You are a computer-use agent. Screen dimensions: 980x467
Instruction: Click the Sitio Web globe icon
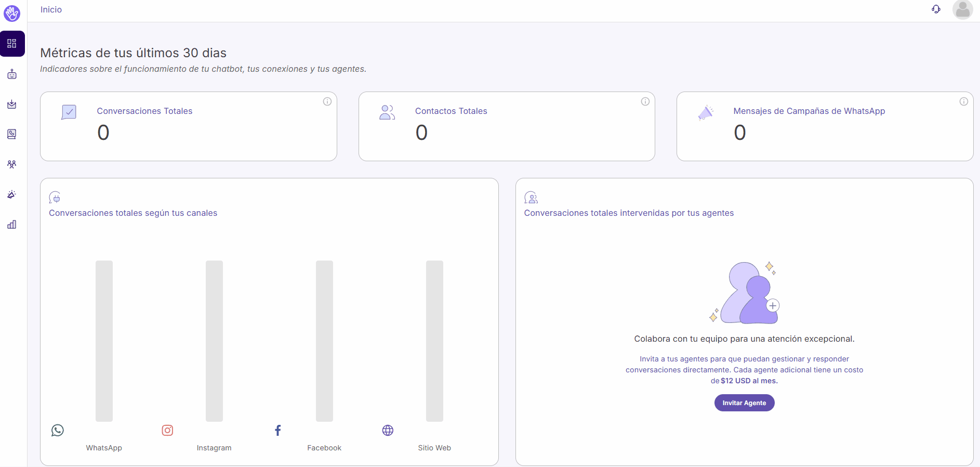pos(388,431)
